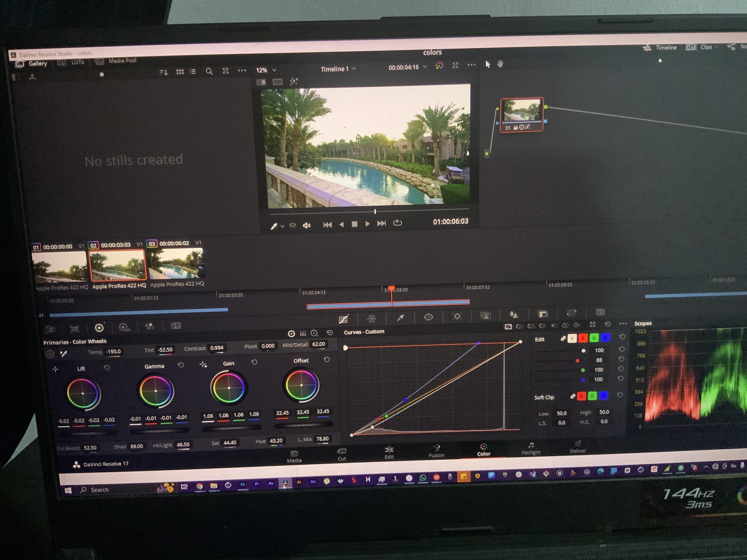Reset the Gamma wheel
The width and height of the screenshot is (747, 560).
click(181, 365)
